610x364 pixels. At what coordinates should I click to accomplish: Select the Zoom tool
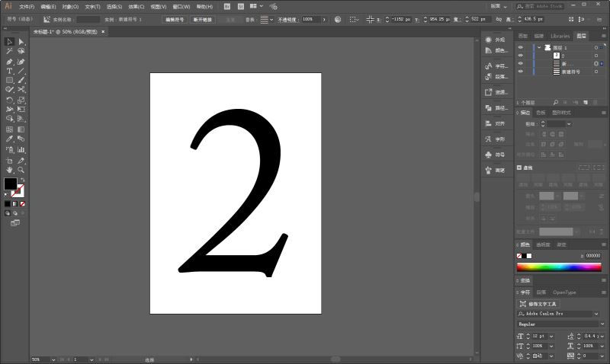pos(21,170)
